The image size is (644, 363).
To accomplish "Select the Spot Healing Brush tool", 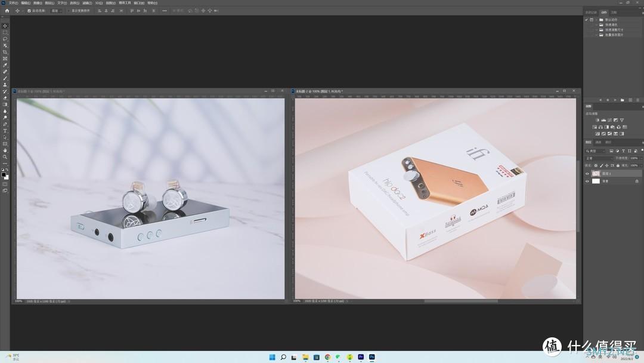I will [5, 72].
